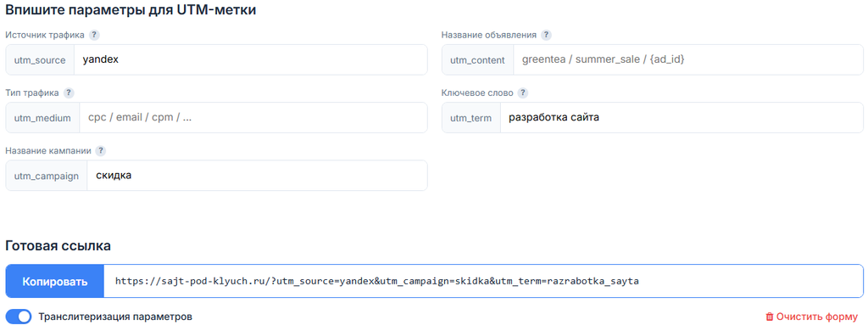
Task: Focus the empty utm_medium input field
Action: point(253,117)
